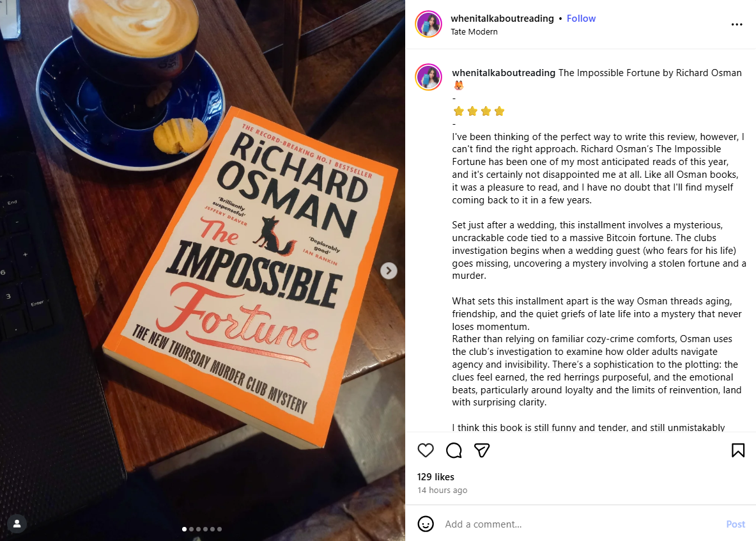
Task: Like the post with the heart icon
Action: (425, 450)
